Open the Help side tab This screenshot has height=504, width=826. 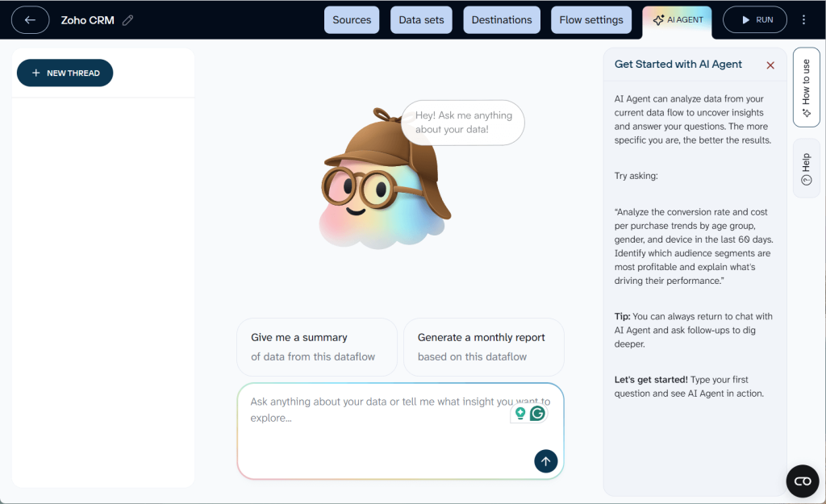pos(806,169)
